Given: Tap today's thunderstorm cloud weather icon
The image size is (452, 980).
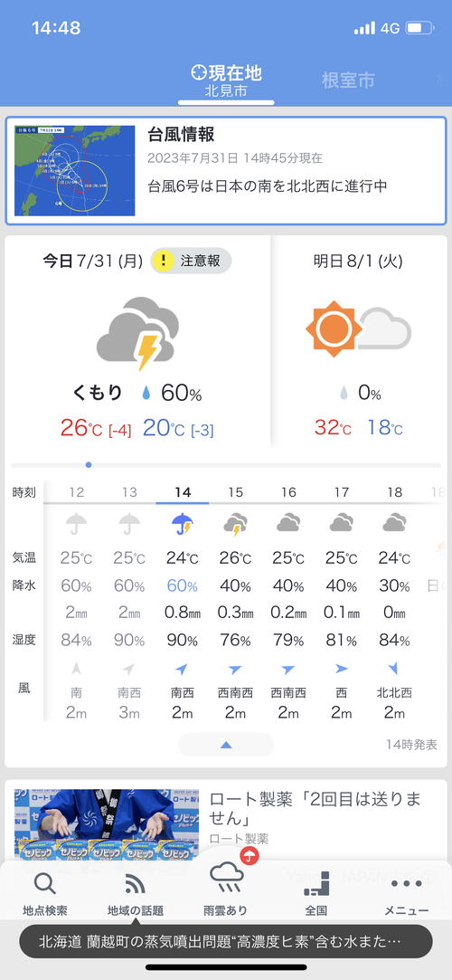Looking at the screenshot, I should [138, 332].
